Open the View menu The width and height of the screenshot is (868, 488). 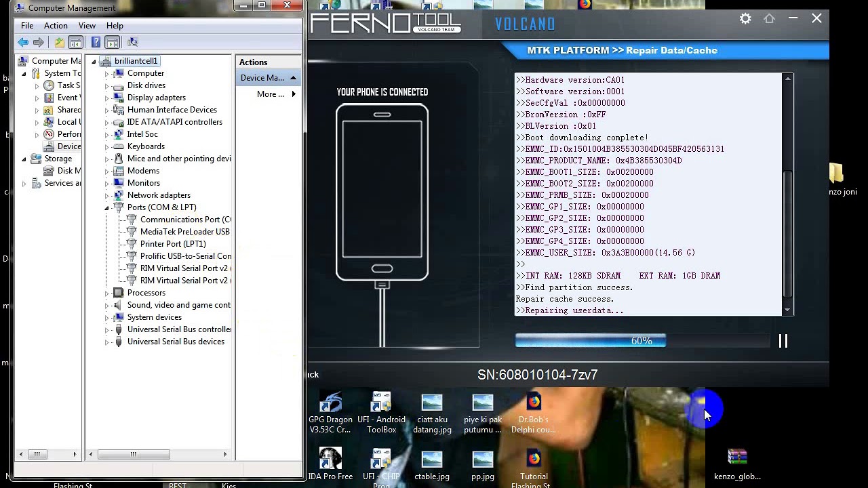pos(87,26)
